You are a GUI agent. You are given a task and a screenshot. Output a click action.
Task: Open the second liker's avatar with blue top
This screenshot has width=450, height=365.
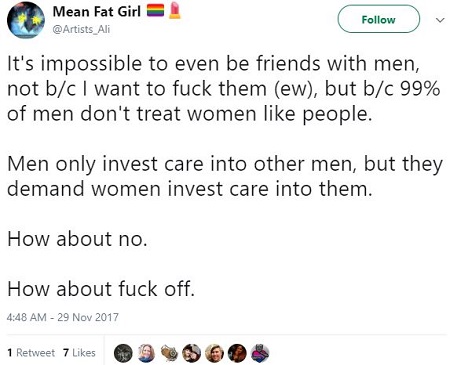pos(146,353)
